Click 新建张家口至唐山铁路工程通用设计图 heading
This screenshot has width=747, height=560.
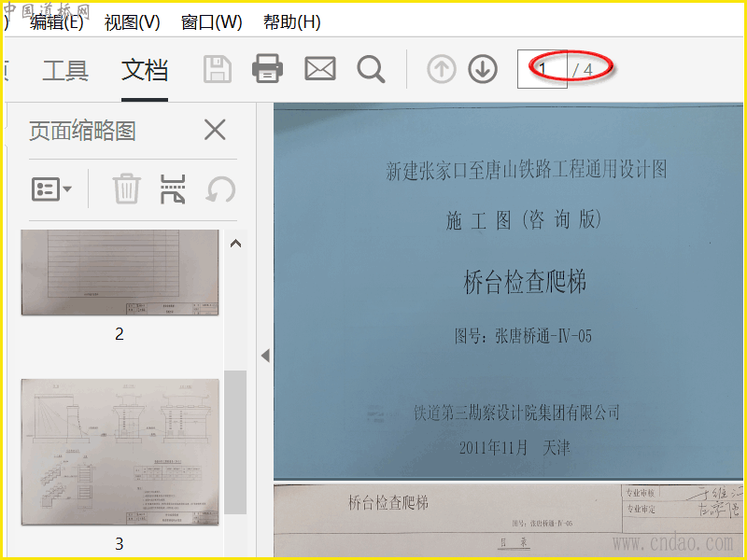pos(526,170)
